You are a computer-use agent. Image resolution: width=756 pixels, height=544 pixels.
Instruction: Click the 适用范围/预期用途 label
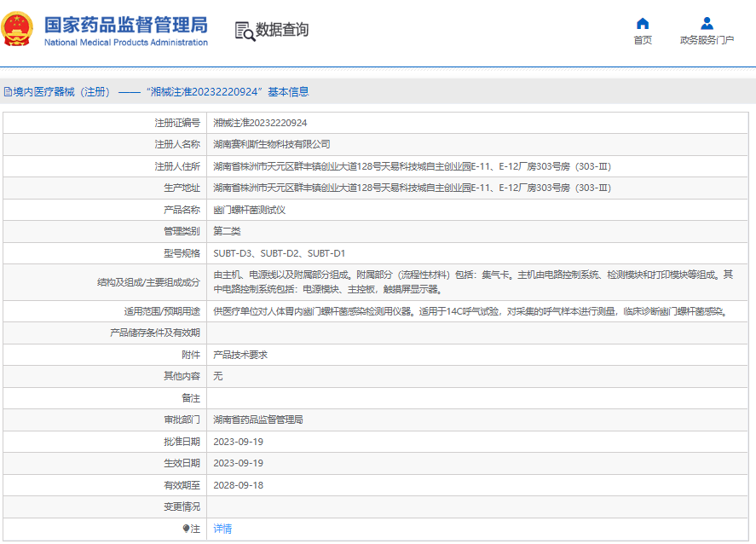162,311
